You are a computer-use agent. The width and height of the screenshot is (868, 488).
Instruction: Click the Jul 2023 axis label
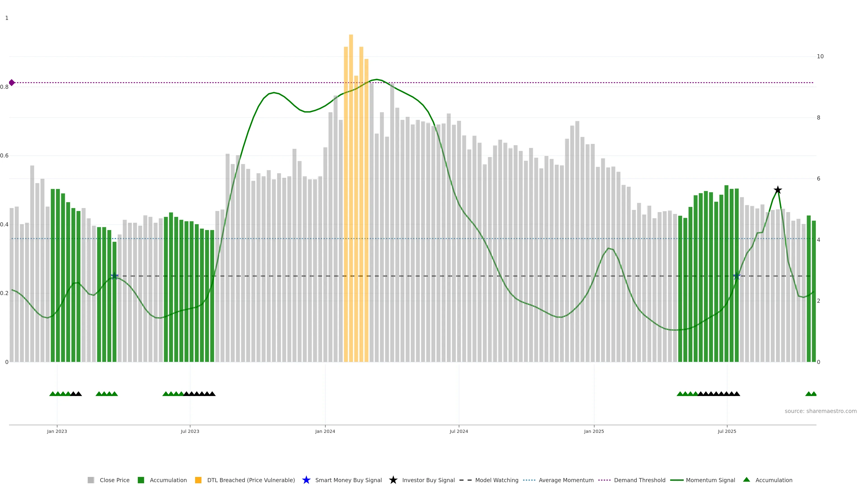tap(190, 431)
